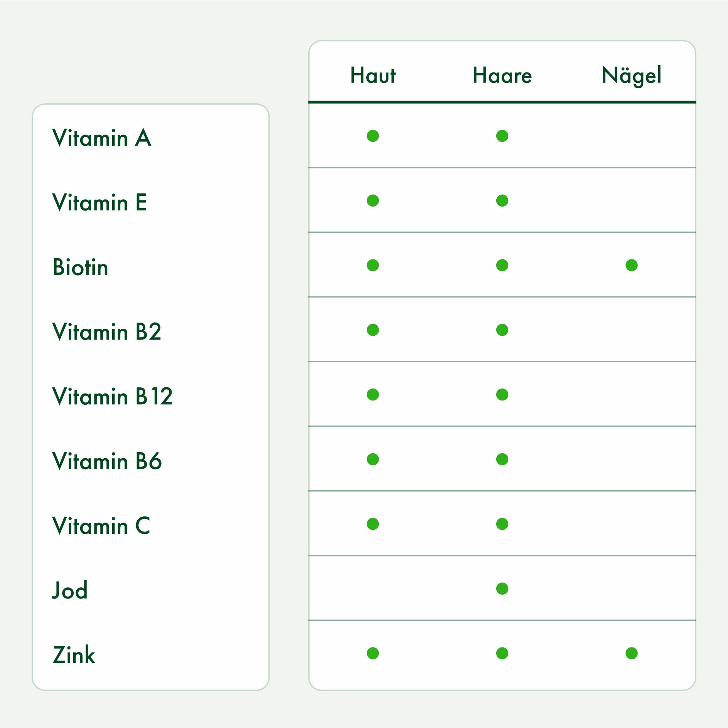Click the Vitamin E label
The width and height of the screenshot is (728, 728).
99,203
